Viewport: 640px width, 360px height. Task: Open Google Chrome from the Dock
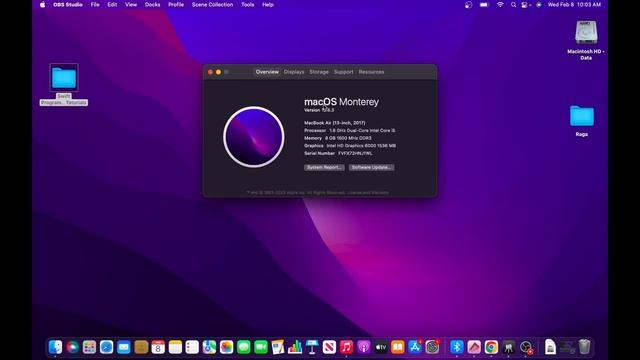491,347
